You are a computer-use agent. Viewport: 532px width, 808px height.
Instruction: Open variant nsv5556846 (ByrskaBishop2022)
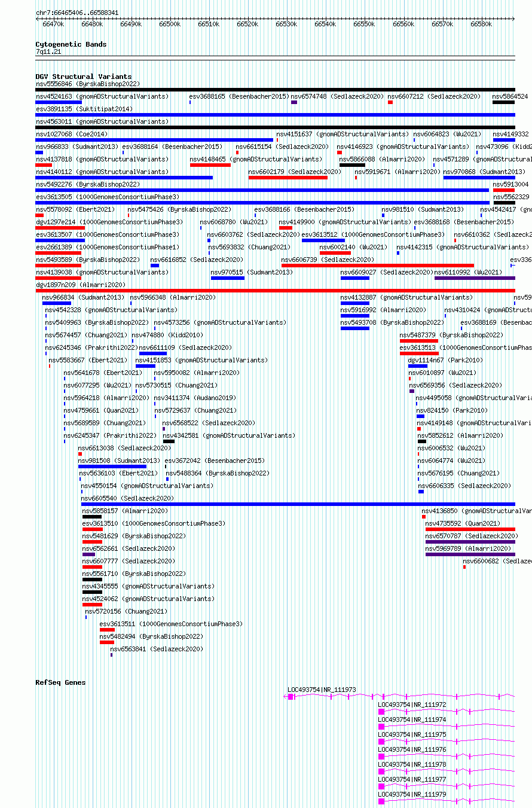click(x=87, y=84)
